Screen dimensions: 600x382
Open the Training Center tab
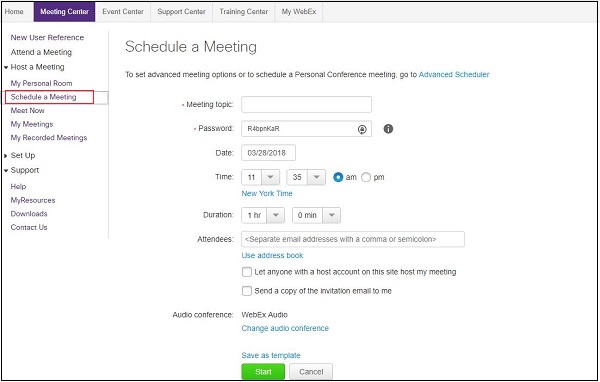pos(244,12)
